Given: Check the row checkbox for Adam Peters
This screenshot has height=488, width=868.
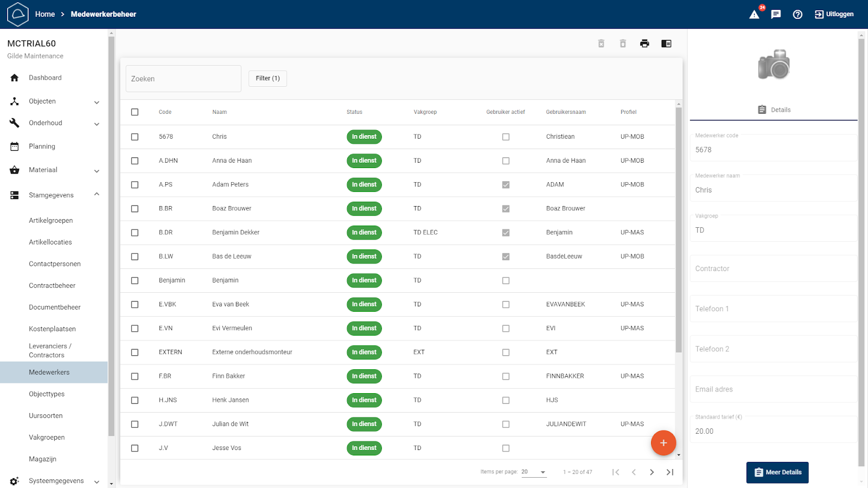Looking at the screenshot, I should [x=135, y=185].
